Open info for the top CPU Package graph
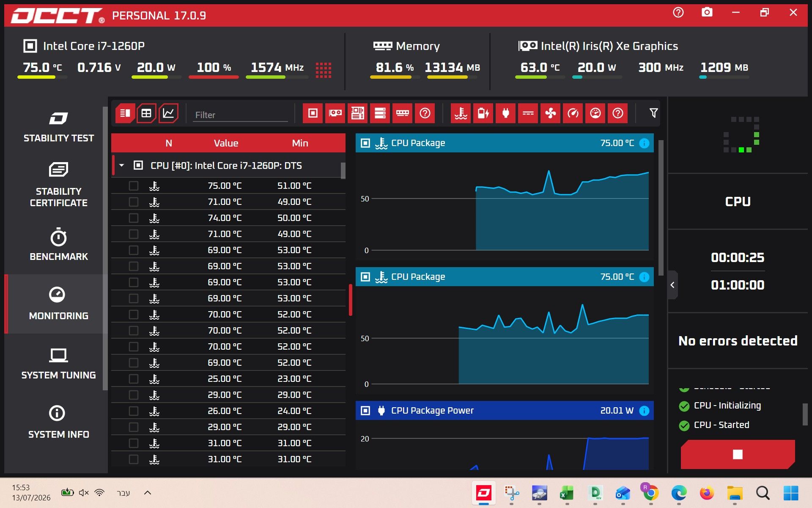This screenshot has width=812, height=508. click(x=644, y=143)
